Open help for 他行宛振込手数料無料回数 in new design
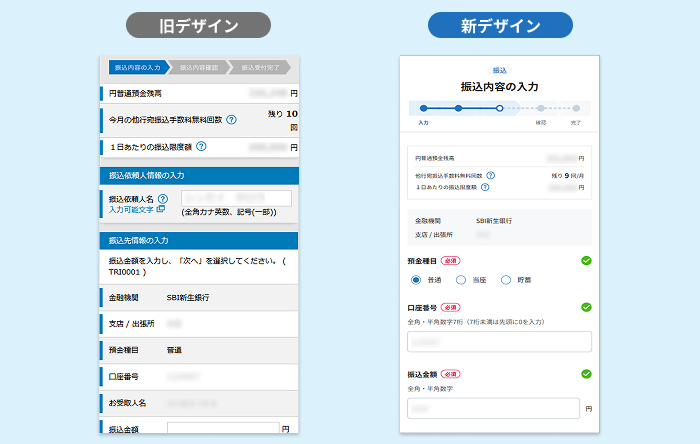Screen dimensions: 700x444 pos(491,175)
